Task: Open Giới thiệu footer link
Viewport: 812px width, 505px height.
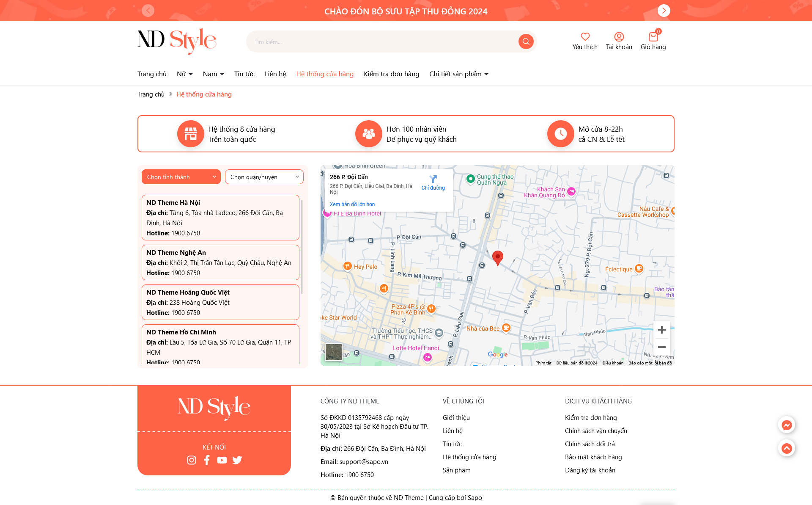Action: pos(456,418)
